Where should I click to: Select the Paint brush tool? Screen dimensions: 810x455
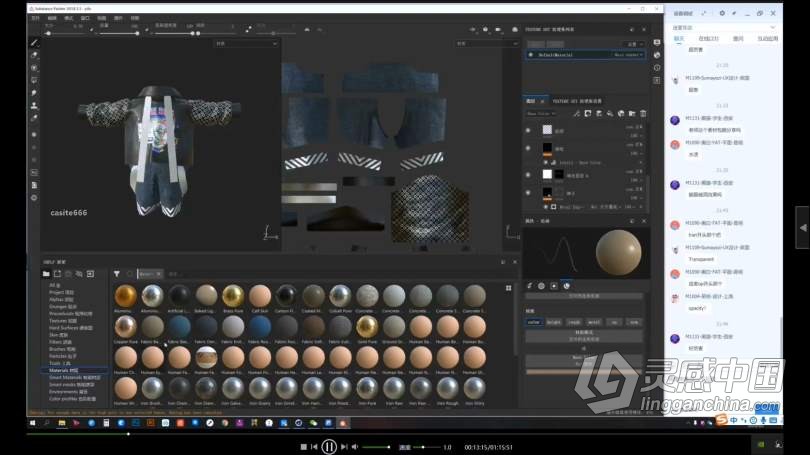tap(34, 43)
